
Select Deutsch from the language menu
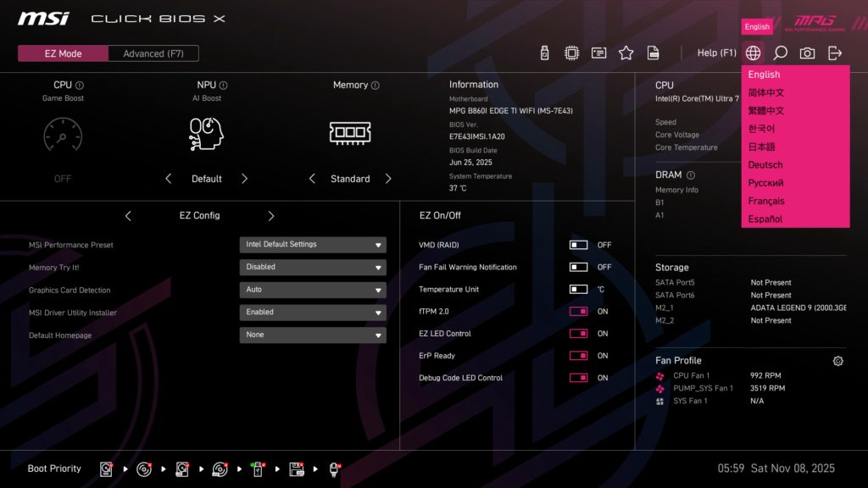pyautogui.click(x=765, y=164)
